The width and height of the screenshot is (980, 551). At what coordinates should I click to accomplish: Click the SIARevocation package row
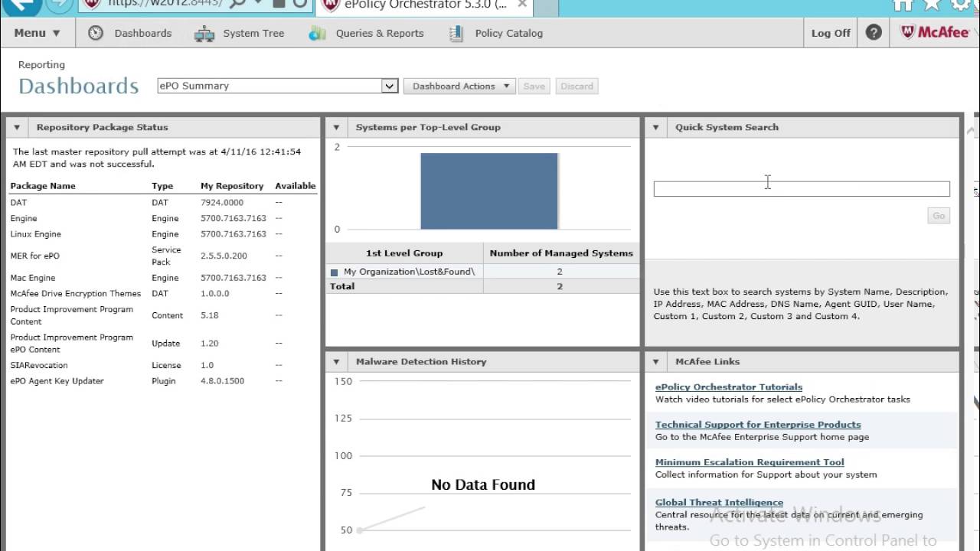point(163,365)
